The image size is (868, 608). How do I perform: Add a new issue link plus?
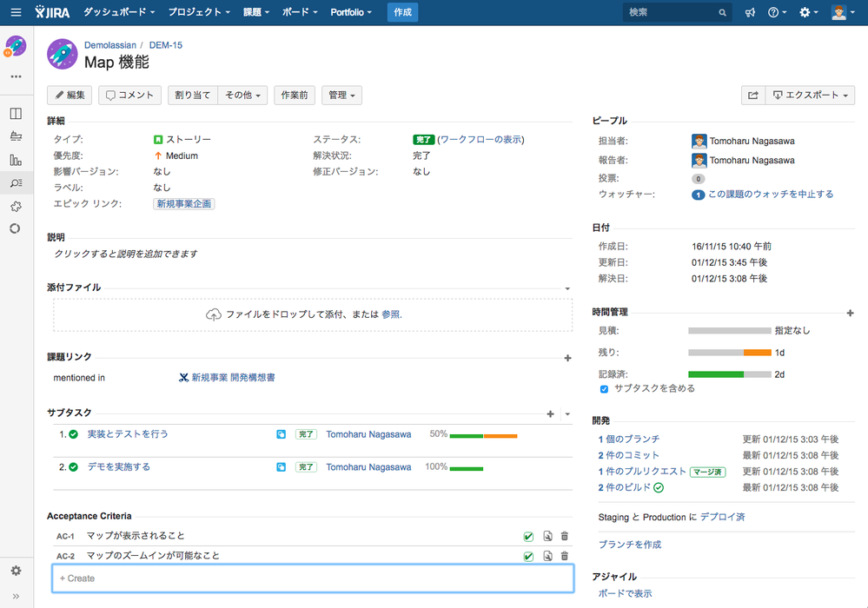point(567,358)
